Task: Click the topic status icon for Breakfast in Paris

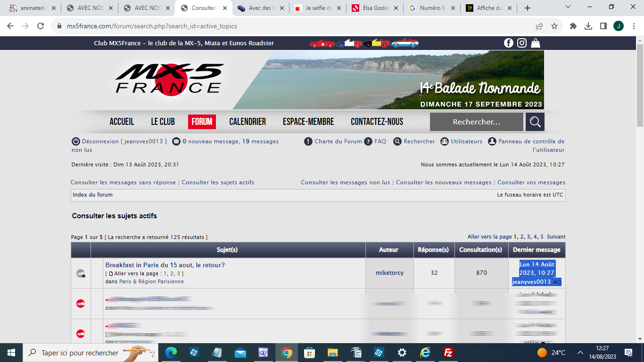Action: (81, 273)
